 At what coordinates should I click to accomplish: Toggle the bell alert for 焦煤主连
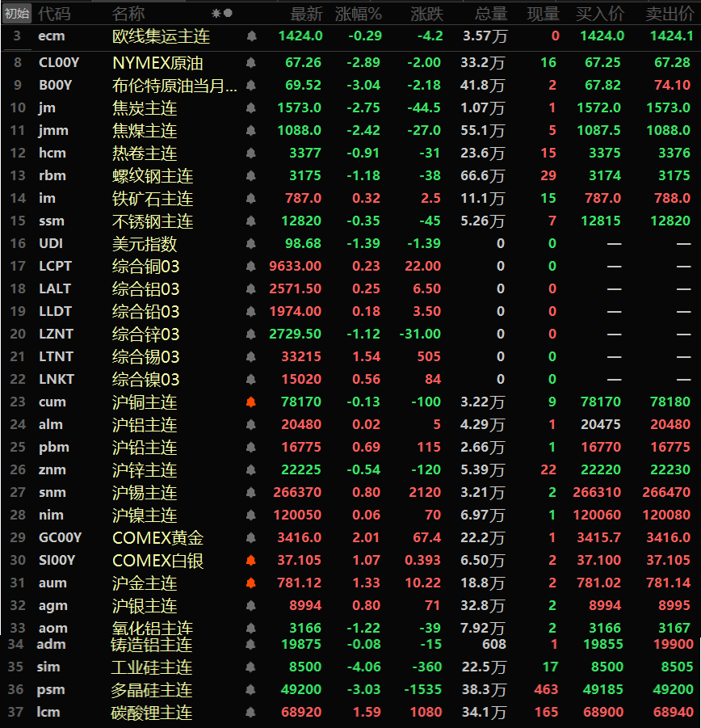pyautogui.click(x=251, y=131)
